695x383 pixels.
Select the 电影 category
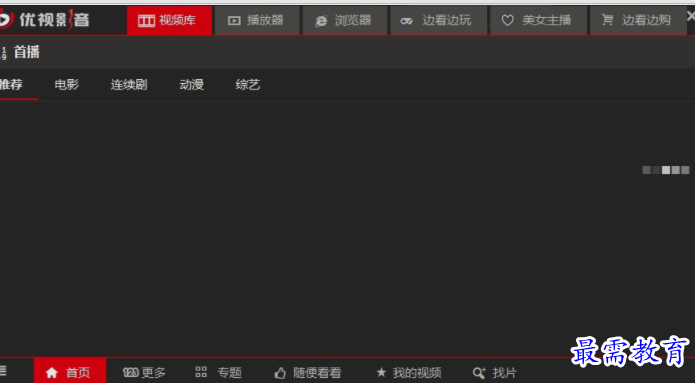click(x=67, y=84)
